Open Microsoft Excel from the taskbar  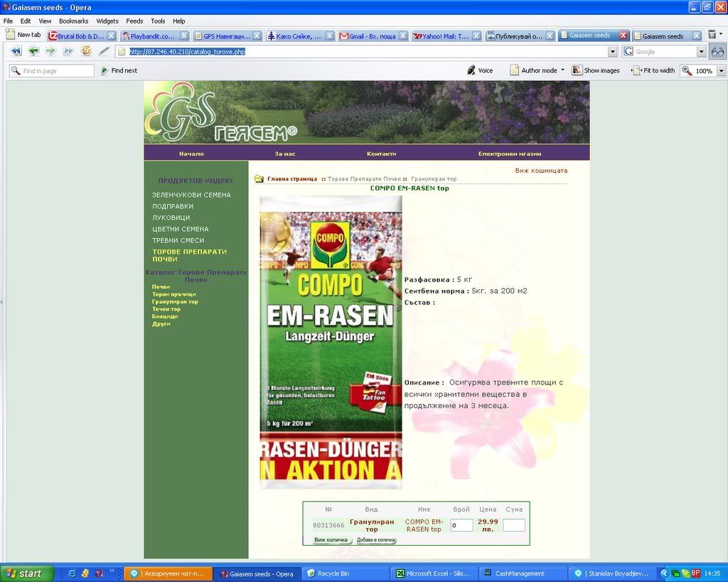(x=433, y=573)
